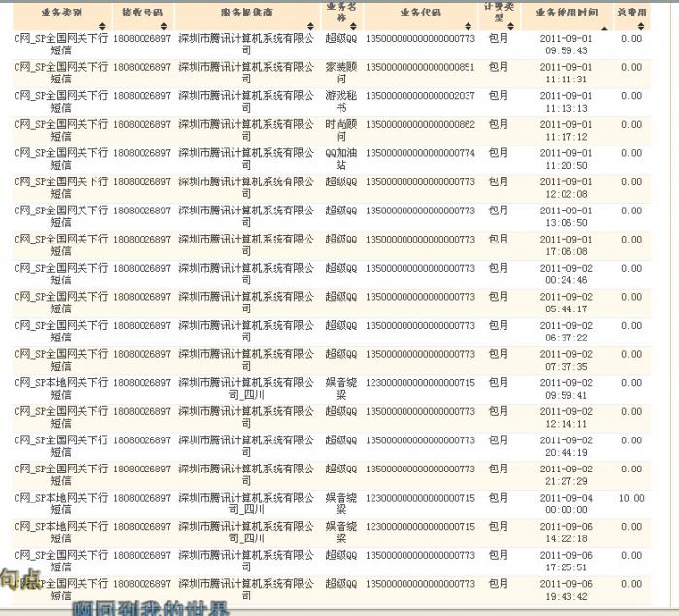Click number 18080026897 in 2011-09-01 11:11:31 row
Viewport: 679px width, 616px height.
(x=142, y=67)
